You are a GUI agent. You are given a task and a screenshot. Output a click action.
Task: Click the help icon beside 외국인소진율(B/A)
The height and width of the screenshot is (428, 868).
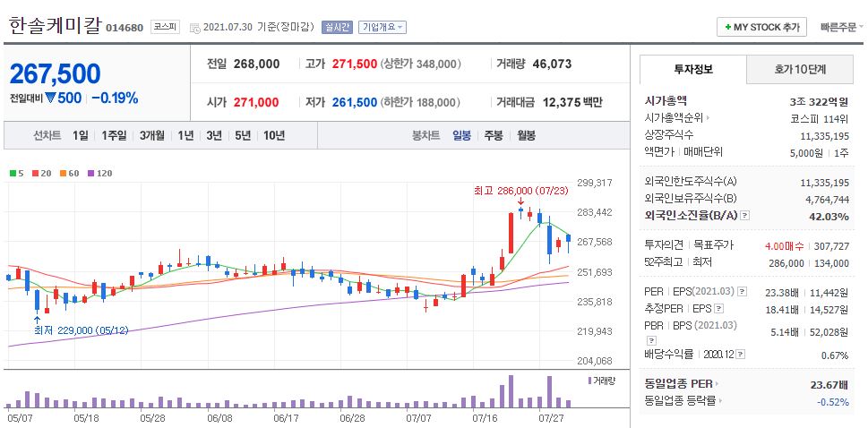pyautogui.click(x=745, y=216)
